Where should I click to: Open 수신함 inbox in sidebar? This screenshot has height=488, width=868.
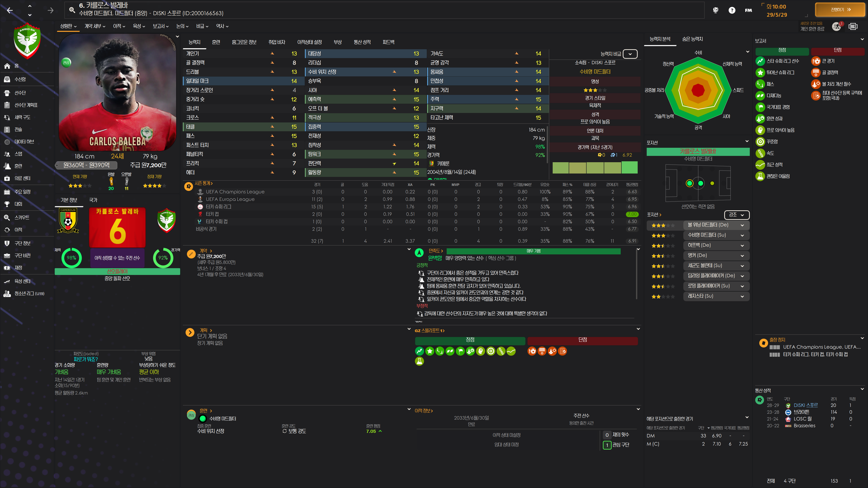click(x=20, y=79)
